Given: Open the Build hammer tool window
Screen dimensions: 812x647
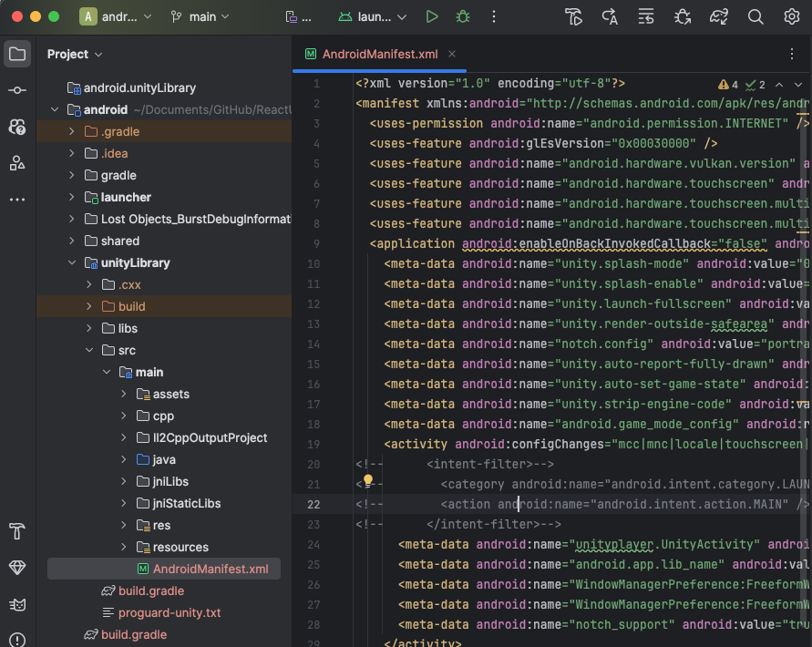Looking at the screenshot, I should [x=17, y=531].
